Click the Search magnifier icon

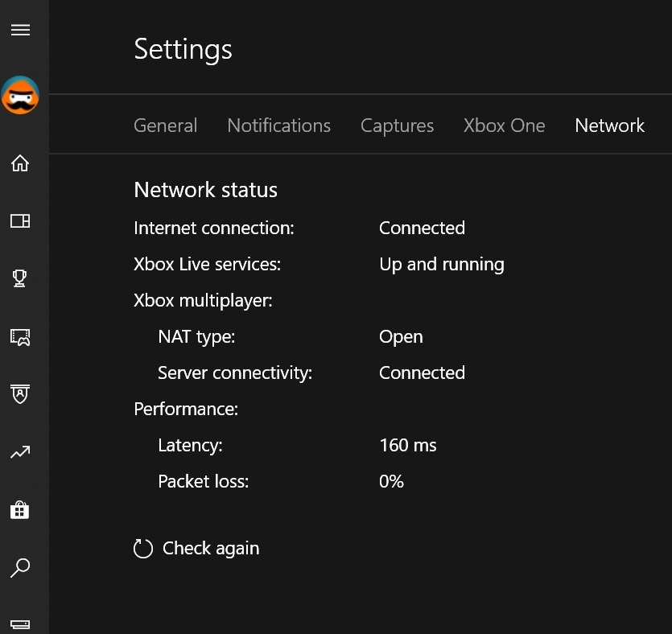click(x=20, y=568)
